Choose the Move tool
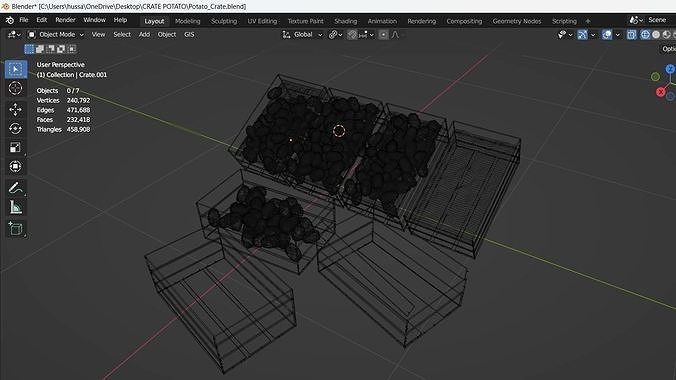 pos(16,110)
